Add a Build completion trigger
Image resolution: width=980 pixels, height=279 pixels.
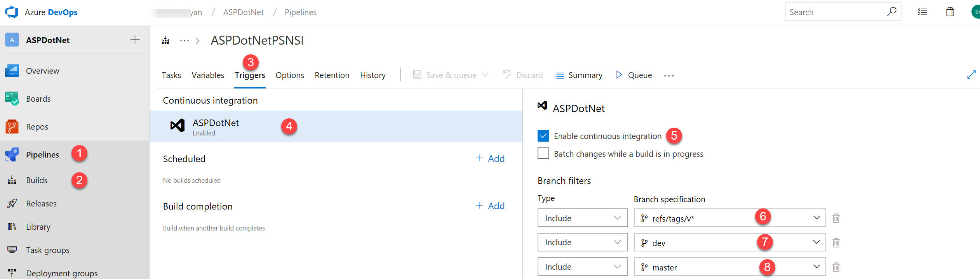pyautogui.click(x=490, y=206)
